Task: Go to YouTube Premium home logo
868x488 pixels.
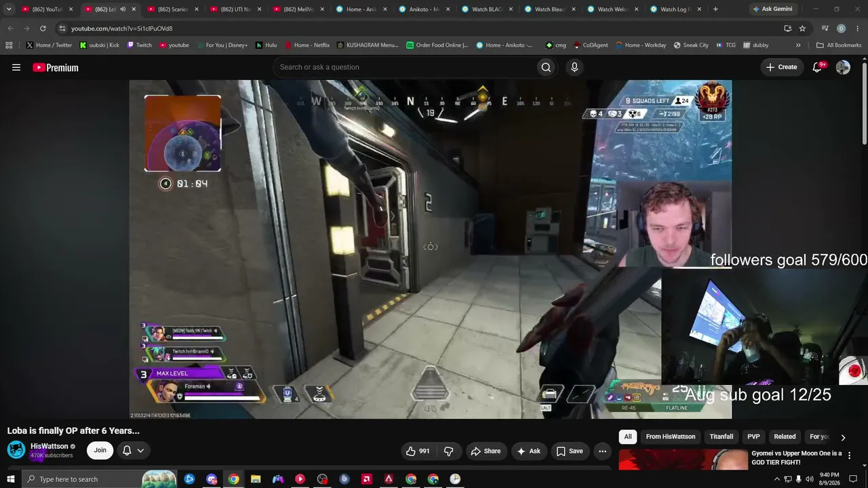Action: point(56,67)
